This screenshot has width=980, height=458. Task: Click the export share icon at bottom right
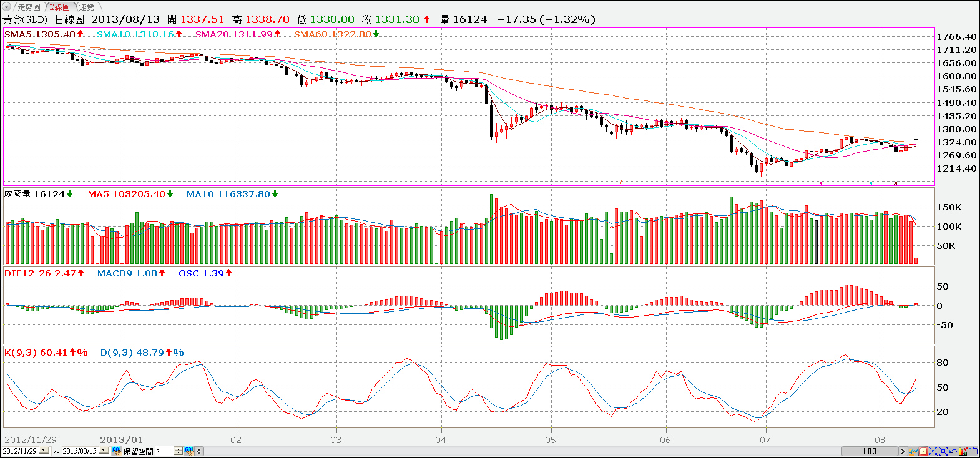[973, 451]
